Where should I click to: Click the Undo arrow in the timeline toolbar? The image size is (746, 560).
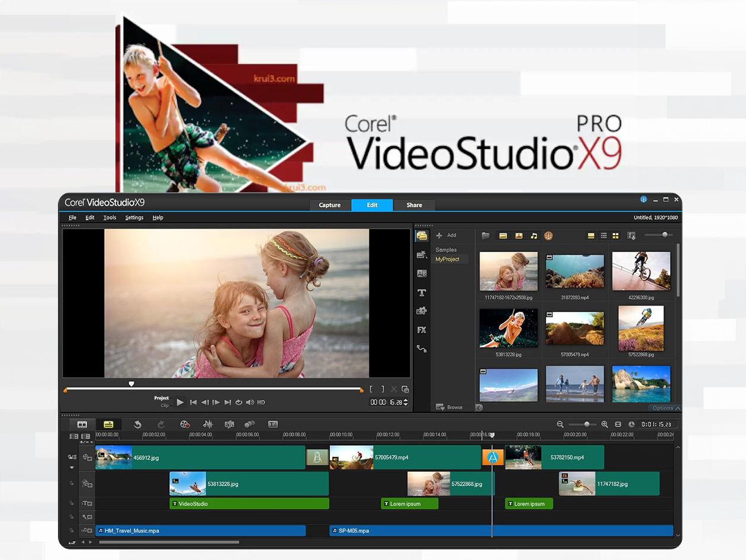click(137, 424)
